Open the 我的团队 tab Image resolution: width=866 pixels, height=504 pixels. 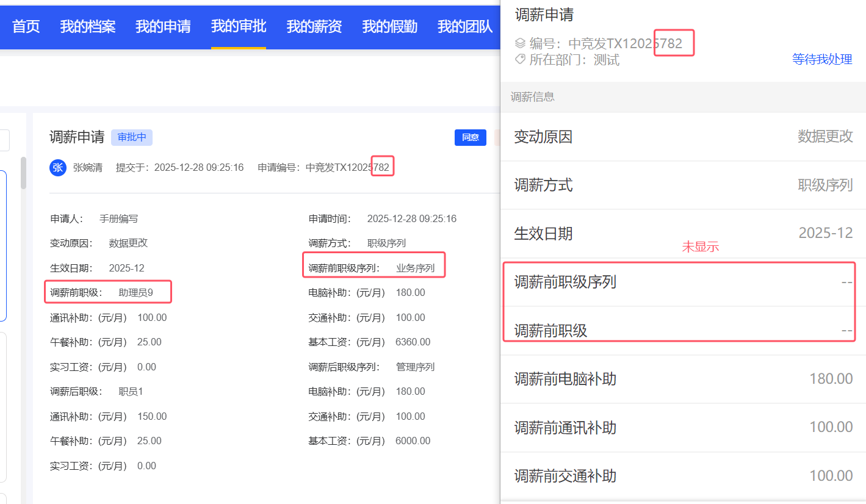[464, 26]
